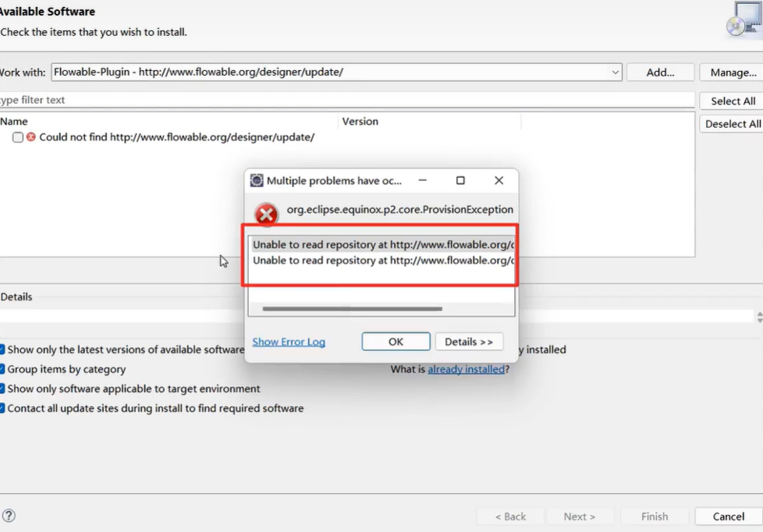Image resolution: width=763 pixels, height=532 pixels.
Task: Click the type filter text field
Action: [346, 100]
